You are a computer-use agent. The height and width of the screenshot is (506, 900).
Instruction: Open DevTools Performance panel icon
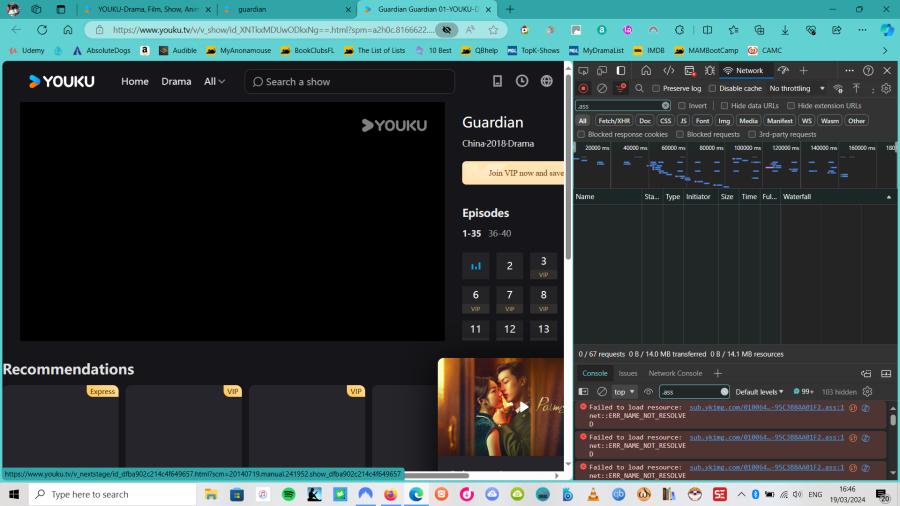click(783, 71)
